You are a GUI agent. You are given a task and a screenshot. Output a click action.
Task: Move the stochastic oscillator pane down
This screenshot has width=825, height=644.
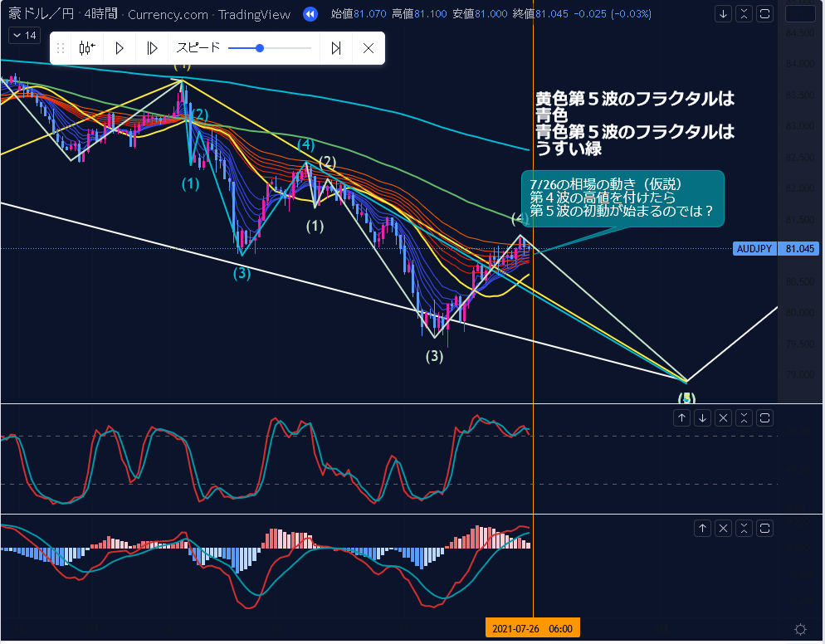click(702, 417)
